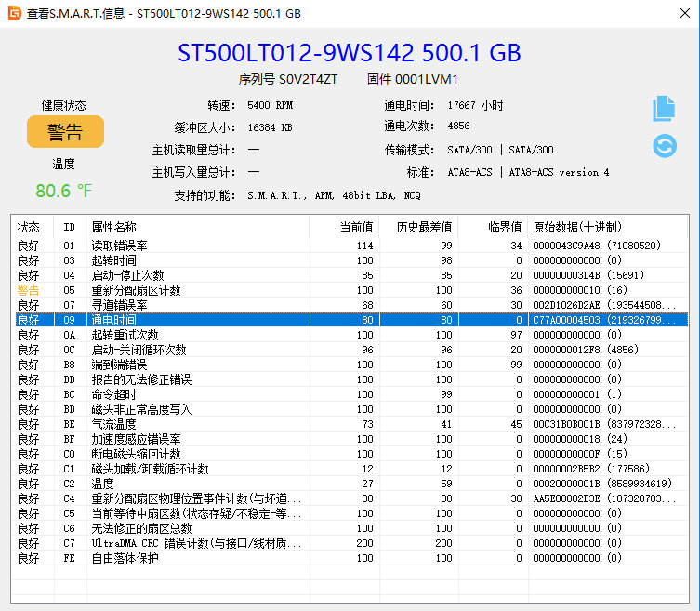
Task: Select the 启动-关闭循环次数 row
Action: click(351, 350)
